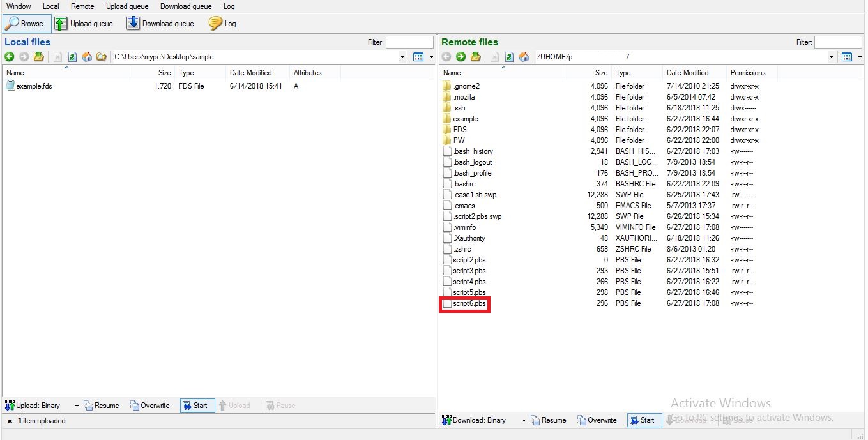Screen dimensions: 868x440
Task: Refresh the local files list
Action: click(72, 57)
